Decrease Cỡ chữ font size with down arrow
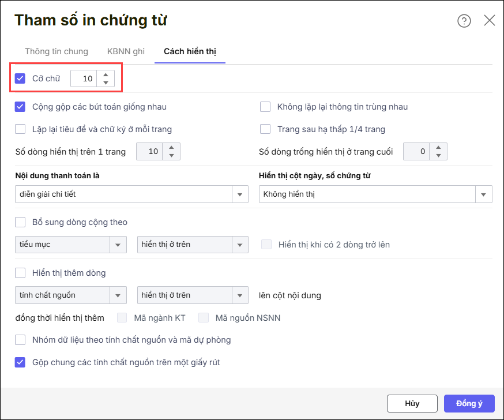The image size is (504, 420). coord(106,82)
